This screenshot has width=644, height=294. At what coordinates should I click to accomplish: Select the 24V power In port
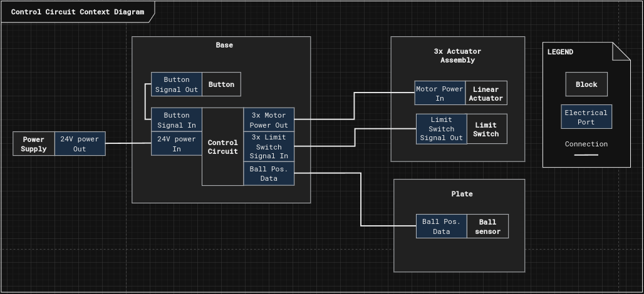tap(176, 144)
